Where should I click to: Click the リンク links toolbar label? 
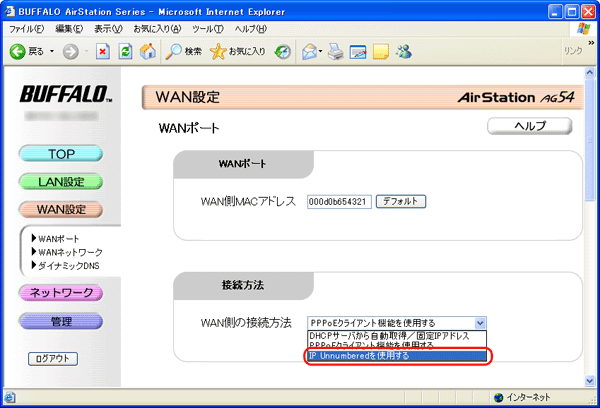coord(573,51)
